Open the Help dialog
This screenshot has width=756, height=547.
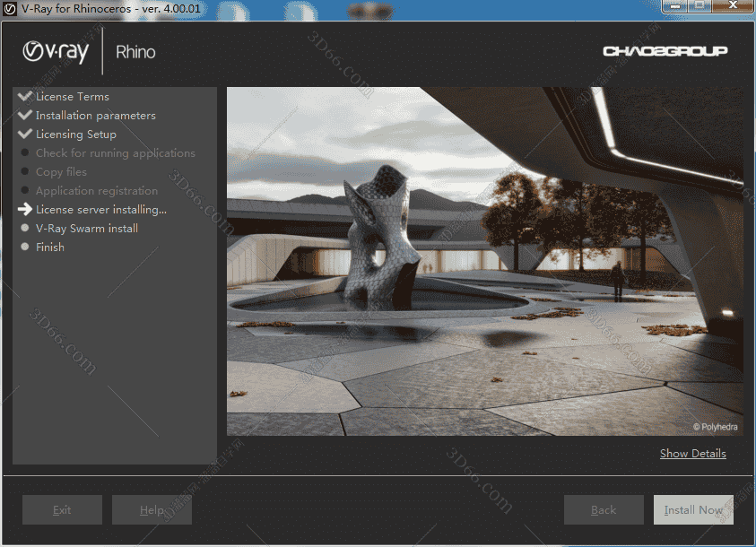(x=152, y=509)
